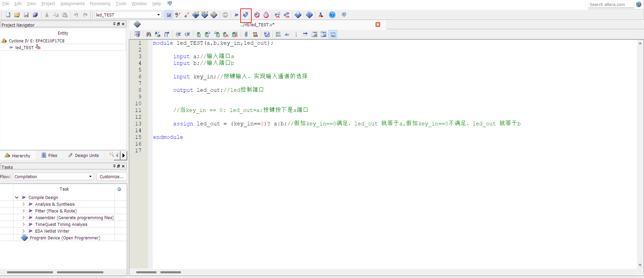Image resolution: width=644 pixels, height=278 pixels.
Task: Toggle float on Project Navigator panel
Action: (118, 24)
